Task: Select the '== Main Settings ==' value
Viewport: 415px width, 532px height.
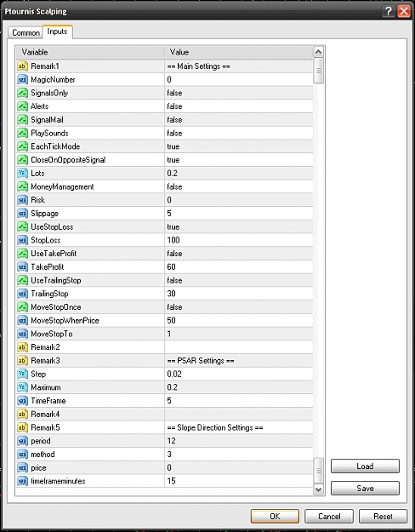Action: click(199, 66)
